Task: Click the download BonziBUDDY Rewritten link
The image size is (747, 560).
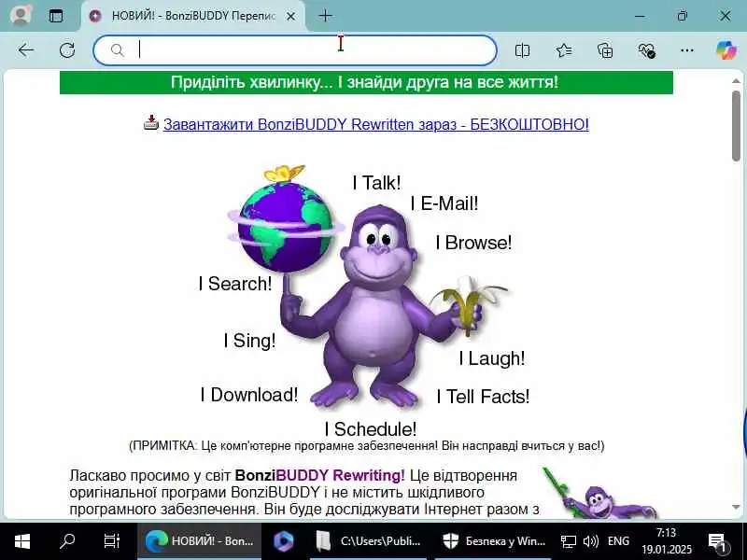Action: click(376, 124)
